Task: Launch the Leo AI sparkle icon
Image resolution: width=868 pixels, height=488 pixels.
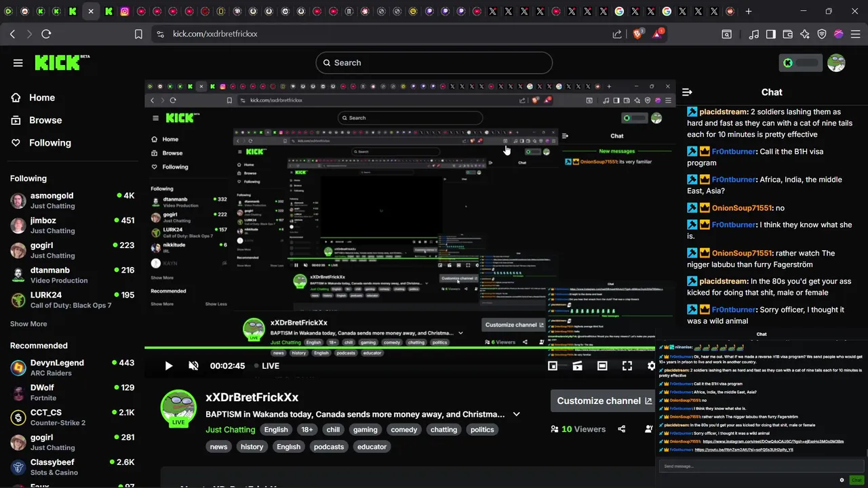Action: click(x=805, y=34)
